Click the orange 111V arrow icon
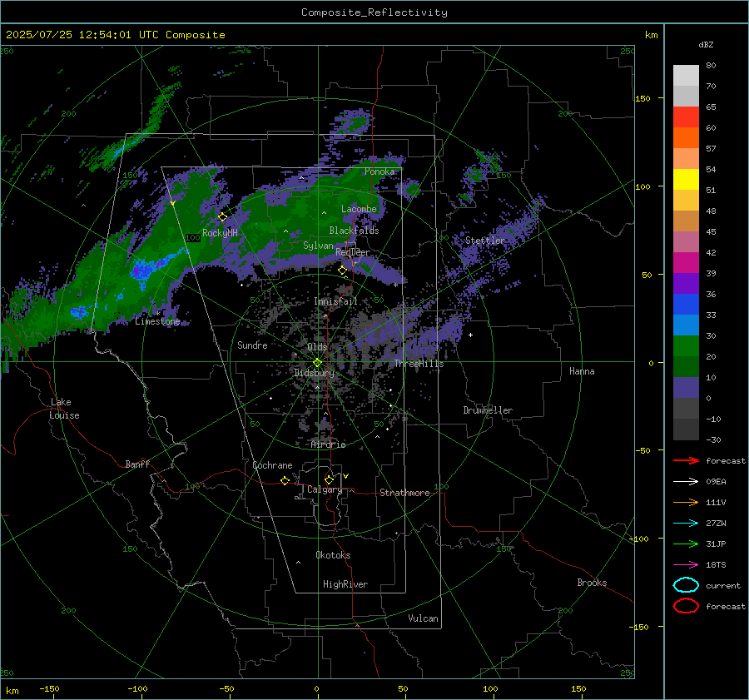Viewport: 749px width, 700px height. pos(686,502)
